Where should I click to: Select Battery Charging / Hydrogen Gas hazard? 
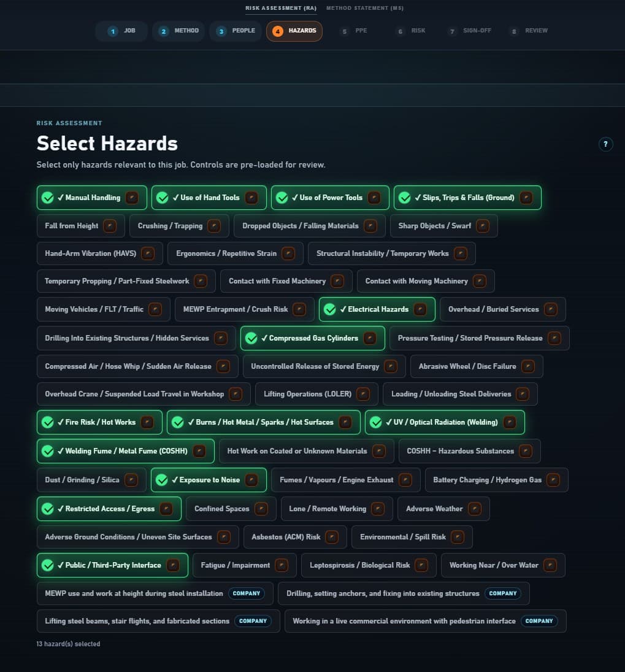[x=496, y=480]
